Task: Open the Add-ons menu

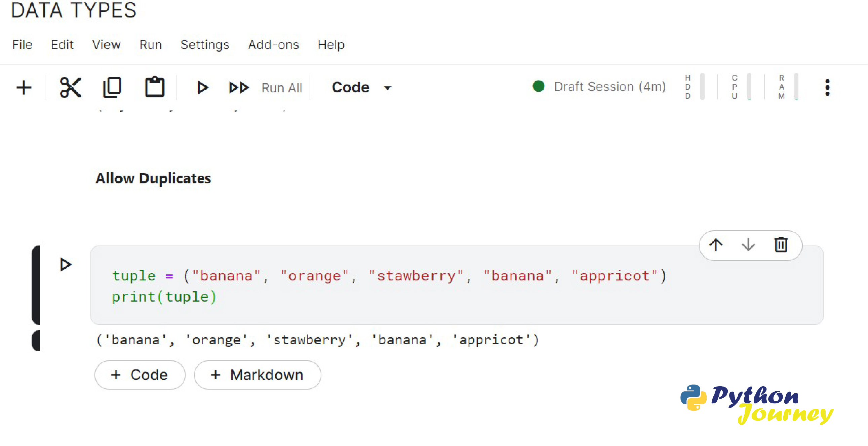Action: (x=274, y=44)
